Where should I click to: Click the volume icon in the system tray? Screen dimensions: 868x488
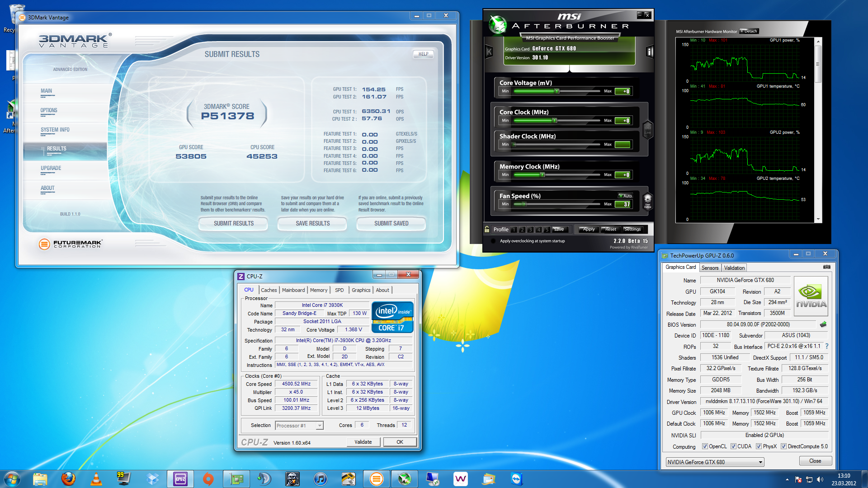point(820,479)
